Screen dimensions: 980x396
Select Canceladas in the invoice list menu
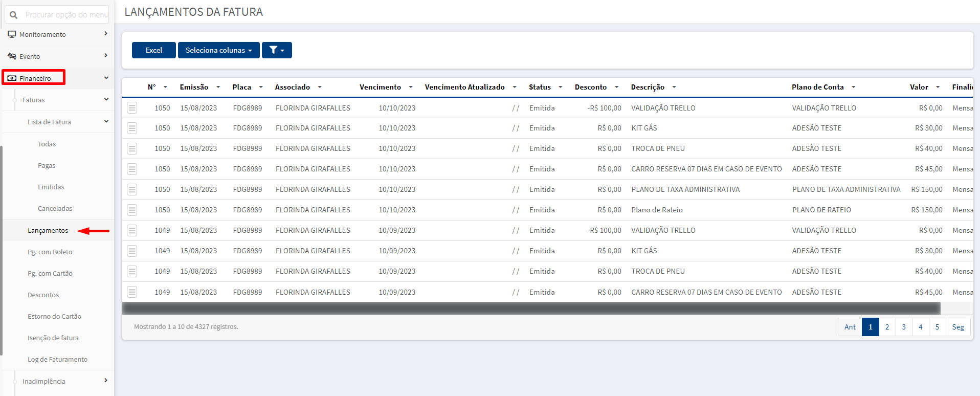click(x=55, y=209)
